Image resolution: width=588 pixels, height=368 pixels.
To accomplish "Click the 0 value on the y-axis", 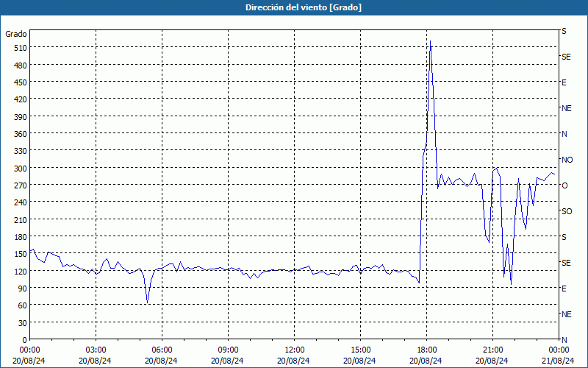I will (25, 340).
